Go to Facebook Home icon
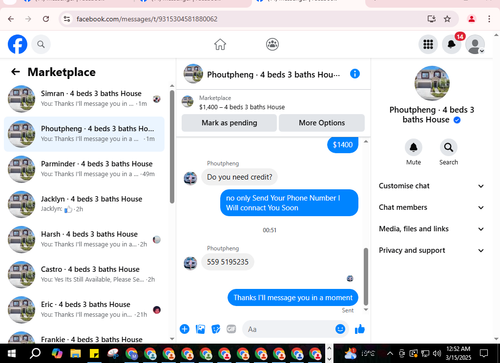Screen dimensions: 500x363 (x=220, y=44)
